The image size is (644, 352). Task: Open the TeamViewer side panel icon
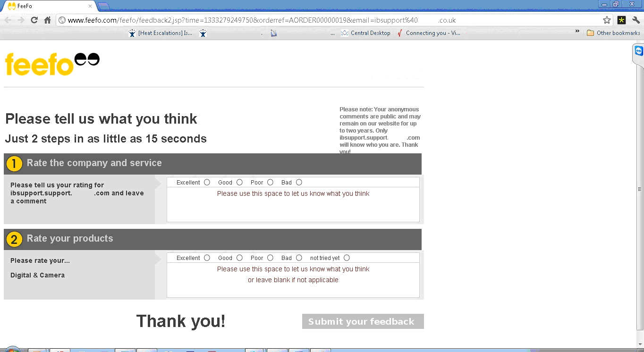[x=638, y=51]
